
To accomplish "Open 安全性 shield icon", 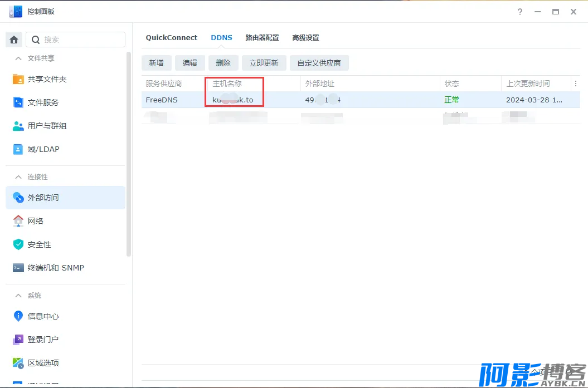I will [18, 244].
